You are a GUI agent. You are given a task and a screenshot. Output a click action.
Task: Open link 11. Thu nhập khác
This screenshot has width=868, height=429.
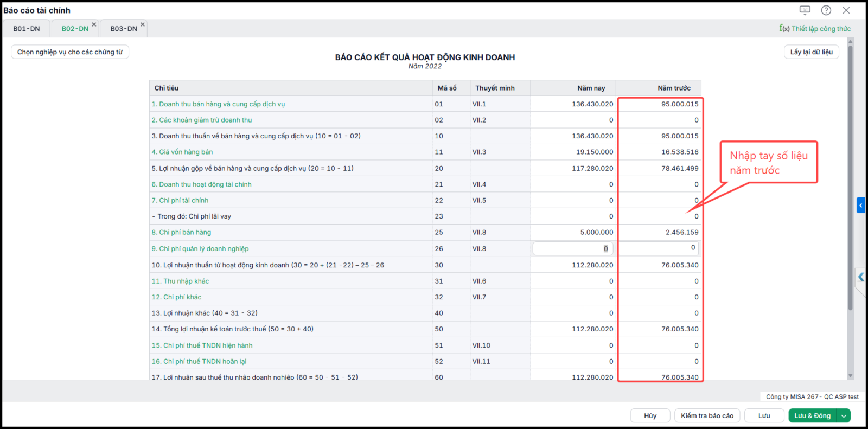(x=180, y=281)
